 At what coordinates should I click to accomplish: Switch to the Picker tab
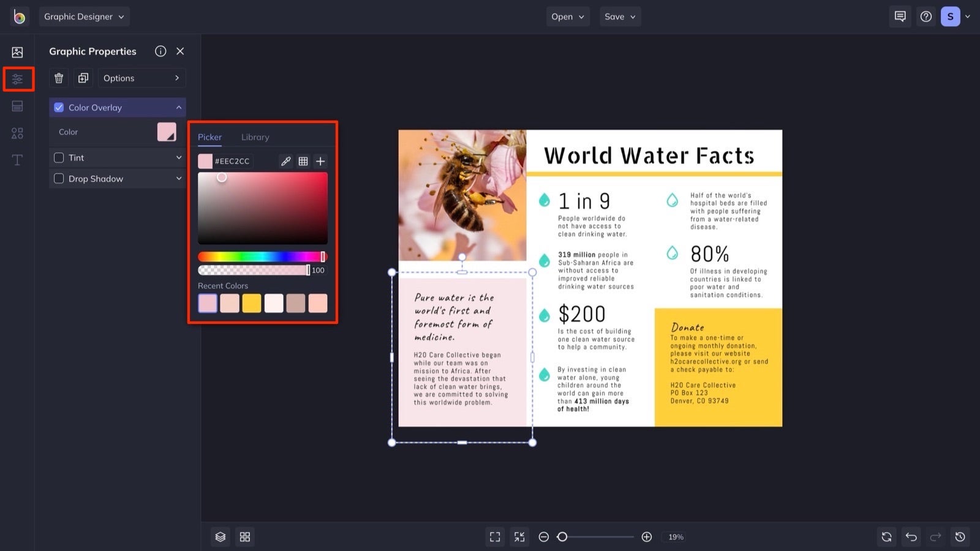pos(209,137)
